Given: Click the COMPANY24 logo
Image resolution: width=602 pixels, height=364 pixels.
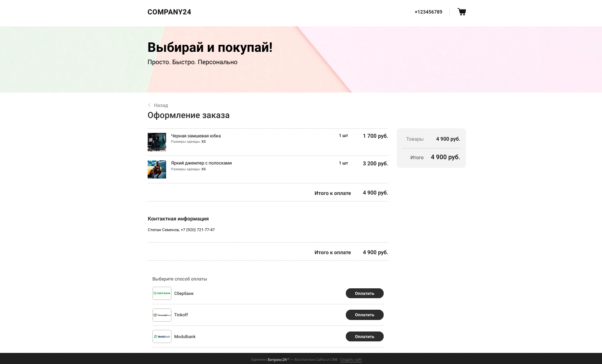Looking at the screenshot, I should coord(169,12).
